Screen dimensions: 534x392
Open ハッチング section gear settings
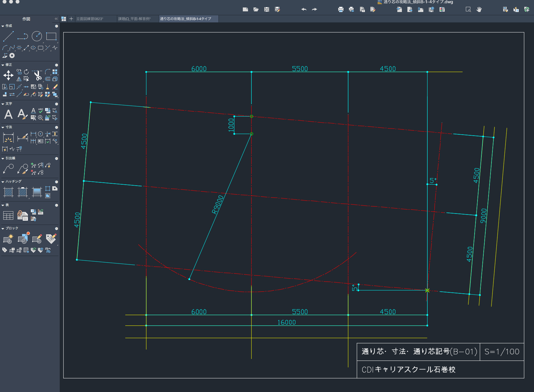(x=56, y=182)
